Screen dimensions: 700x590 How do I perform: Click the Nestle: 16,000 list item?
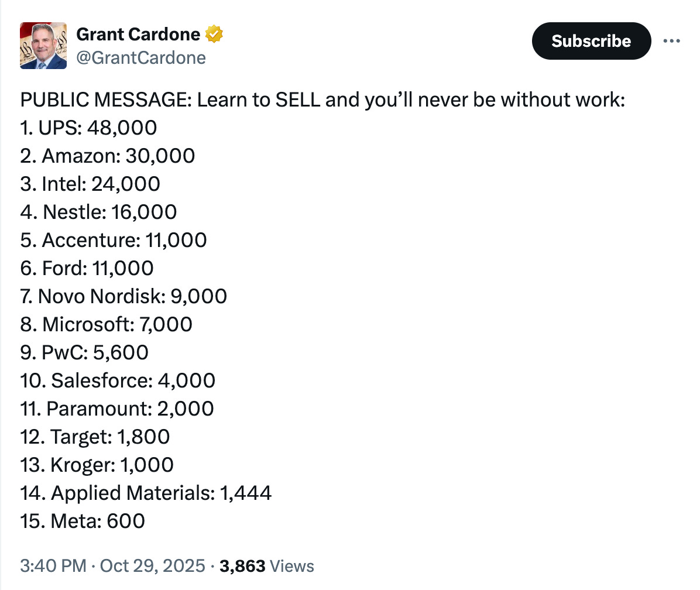[98, 212]
